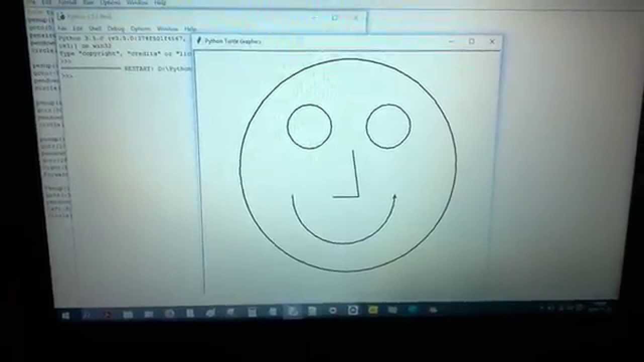Open Shell menu in Python Shell window
This screenshot has height=362, width=644.
click(95, 29)
